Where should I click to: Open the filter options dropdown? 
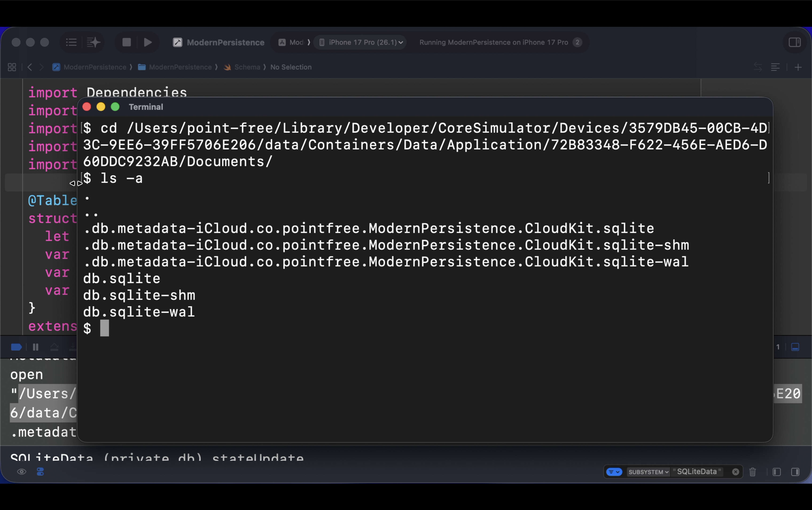(614, 472)
